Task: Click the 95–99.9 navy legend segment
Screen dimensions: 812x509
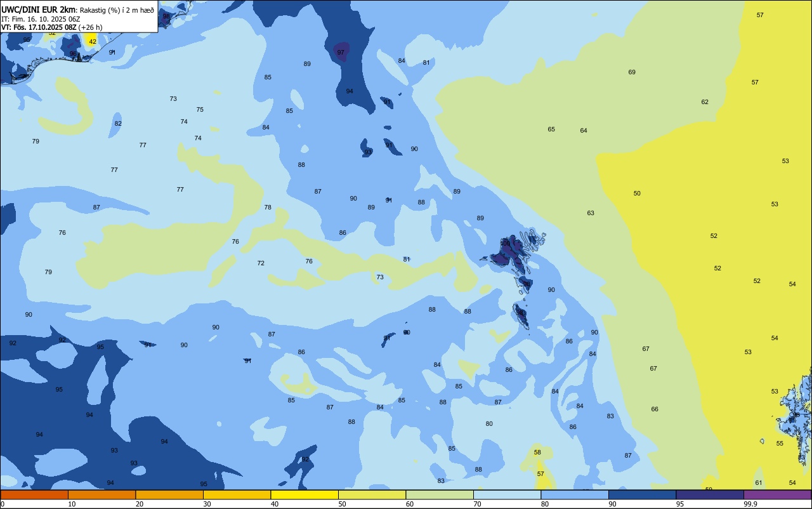Action: 710,494
